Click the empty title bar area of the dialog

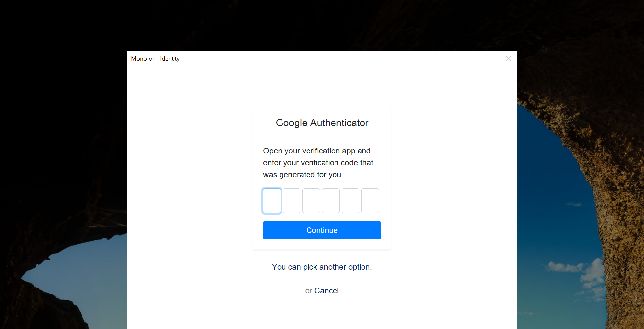329,58
